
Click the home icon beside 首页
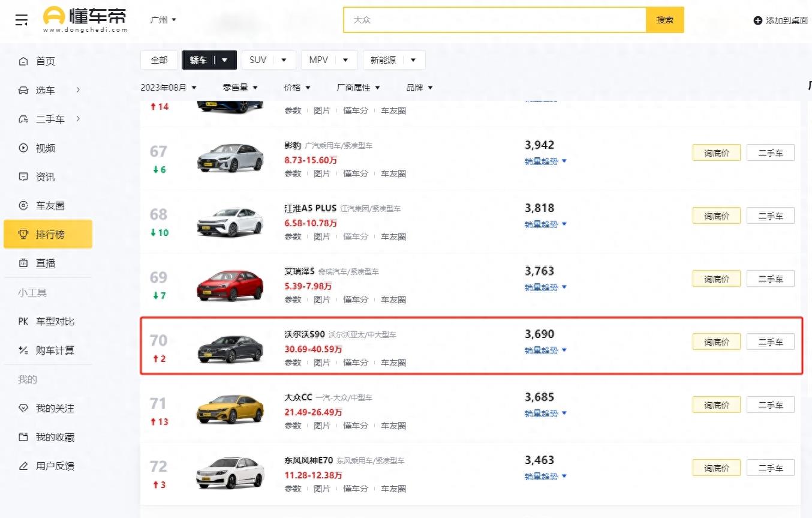[x=23, y=61]
